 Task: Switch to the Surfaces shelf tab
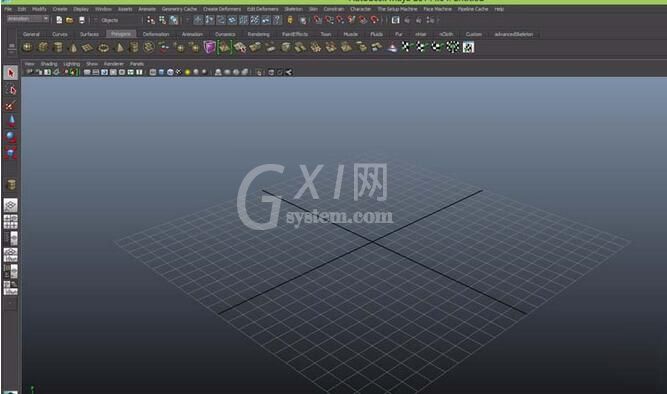coord(89,34)
